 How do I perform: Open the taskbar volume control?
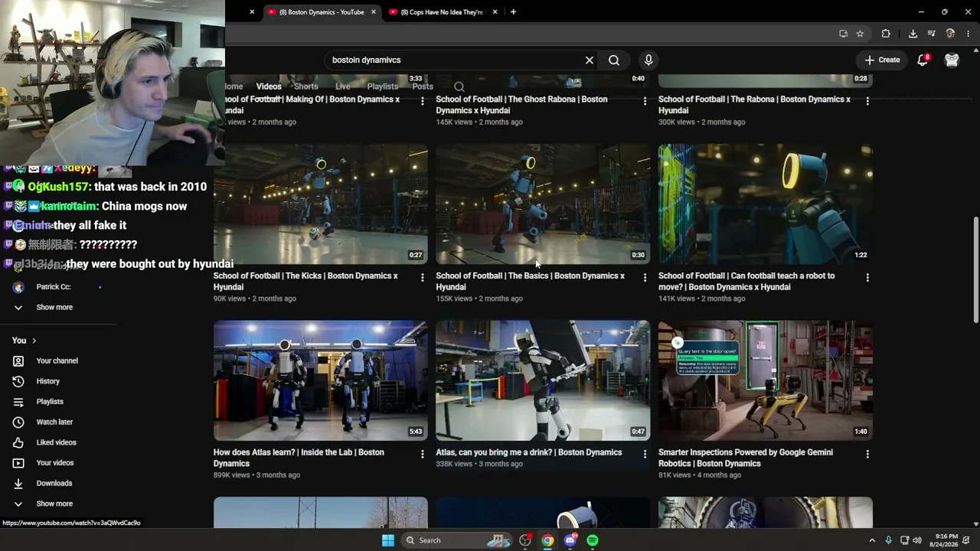(x=917, y=540)
